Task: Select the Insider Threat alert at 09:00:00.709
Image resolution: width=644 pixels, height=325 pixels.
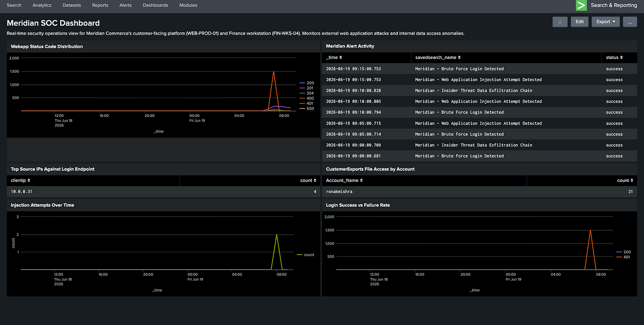Action: pos(479,145)
